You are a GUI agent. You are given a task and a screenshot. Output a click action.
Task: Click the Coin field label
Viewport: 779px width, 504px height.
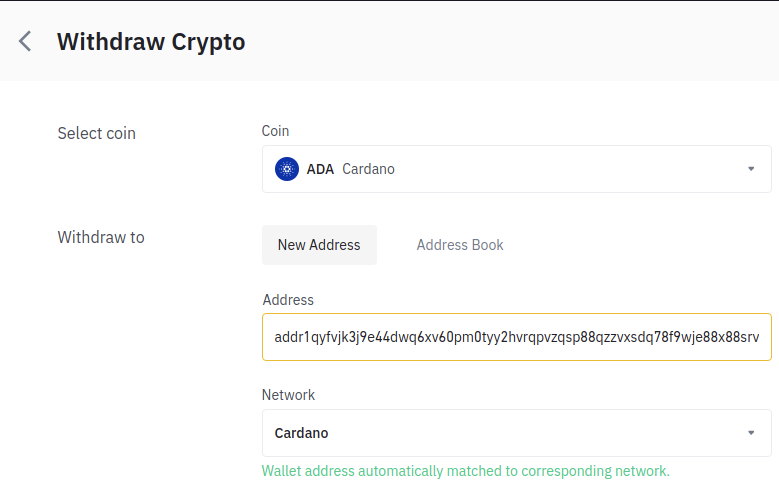pyautogui.click(x=275, y=131)
